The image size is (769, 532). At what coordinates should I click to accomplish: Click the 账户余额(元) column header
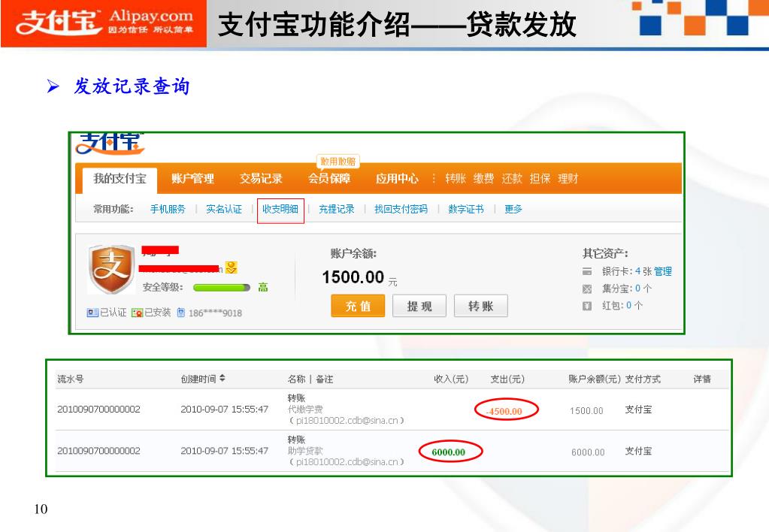pyautogui.click(x=595, y=379)
